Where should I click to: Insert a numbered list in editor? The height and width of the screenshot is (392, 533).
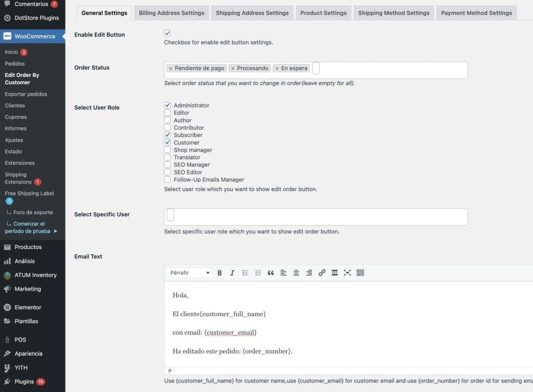(x=258, y=273)
